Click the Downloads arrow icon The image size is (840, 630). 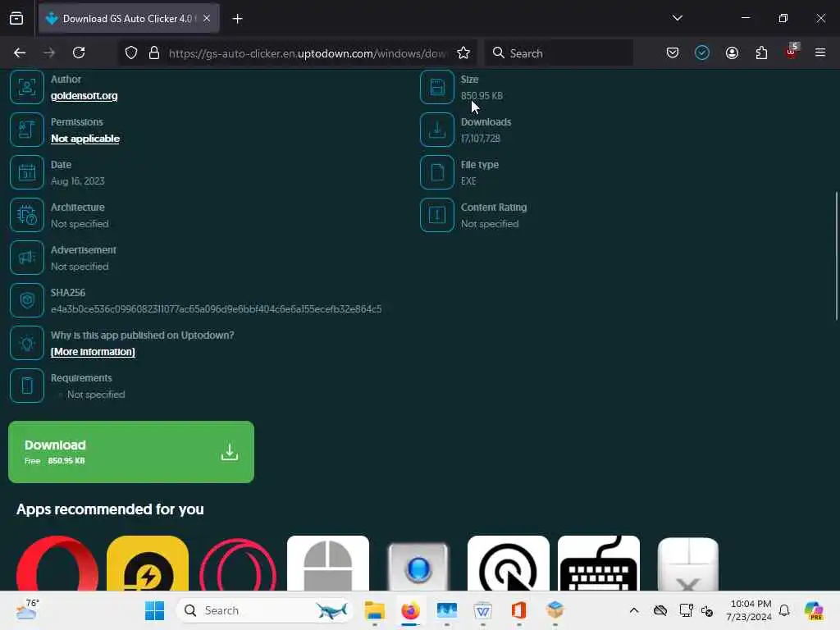tap(437, 130)
